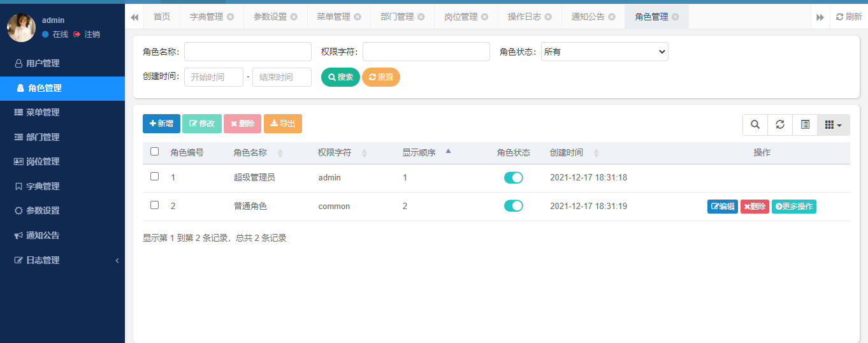The height and width of the screenshot is (343, 868).
Task: Sort by 角色名称 column arrows
Action: pos(280,153)
